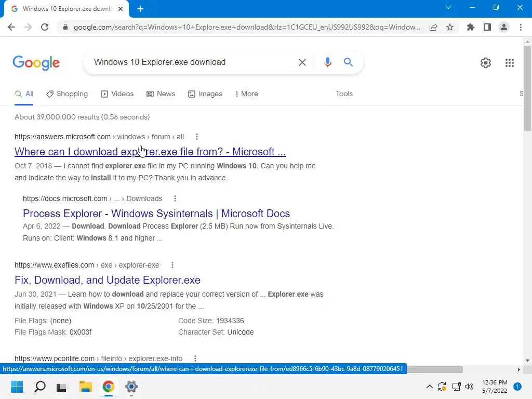Switch to the Shopping tab
This screenshot has width=532, height=399.
click(67, 94)
